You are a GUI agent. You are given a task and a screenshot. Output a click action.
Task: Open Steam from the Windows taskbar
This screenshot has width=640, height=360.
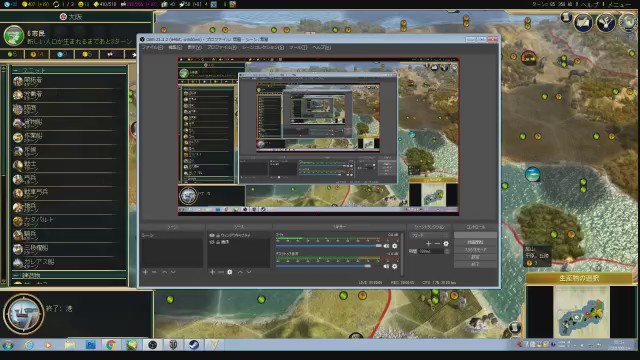pyautogui.click(x=193, y=345)
